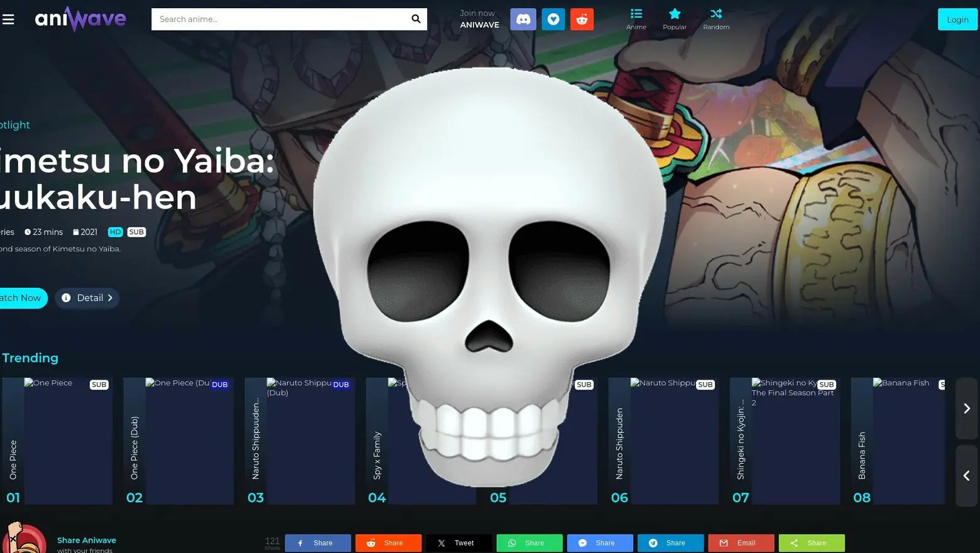Show next trending anime with right chevron
This screenshot has width=980, height=553.
click(x=967, y=408)
